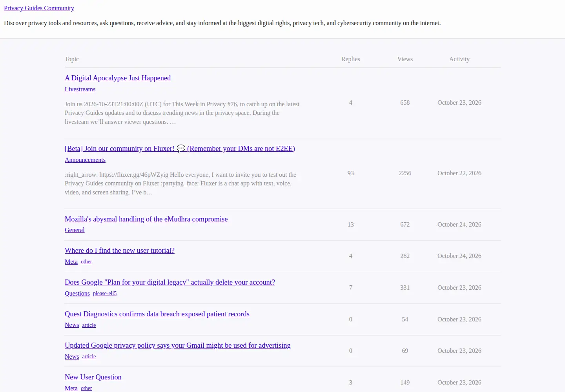
Task: Click the please-eli5 tag
Action: coord(105,294)
